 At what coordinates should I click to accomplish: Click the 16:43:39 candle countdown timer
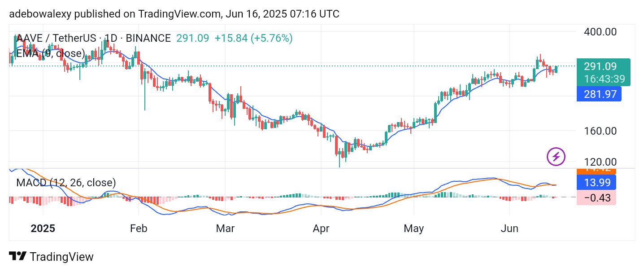pyautogui.click(x=604, y=79)
